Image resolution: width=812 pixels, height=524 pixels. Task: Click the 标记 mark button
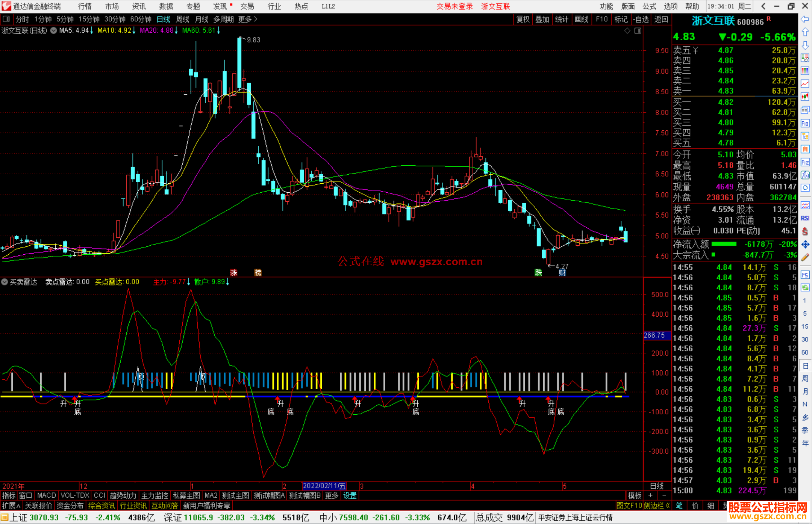point(621,19)
